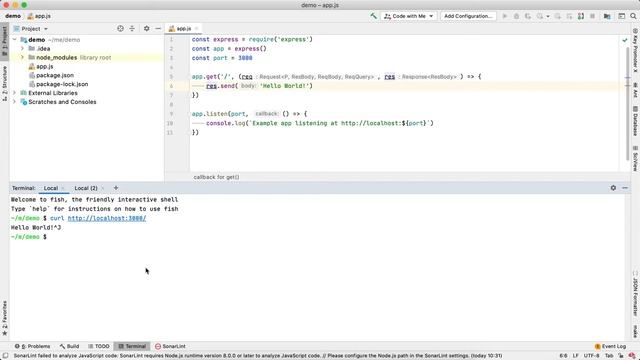The width and height of the screenshot is (640, 360).
Task: Open the SciView side panel
Action: pos(635,158)
